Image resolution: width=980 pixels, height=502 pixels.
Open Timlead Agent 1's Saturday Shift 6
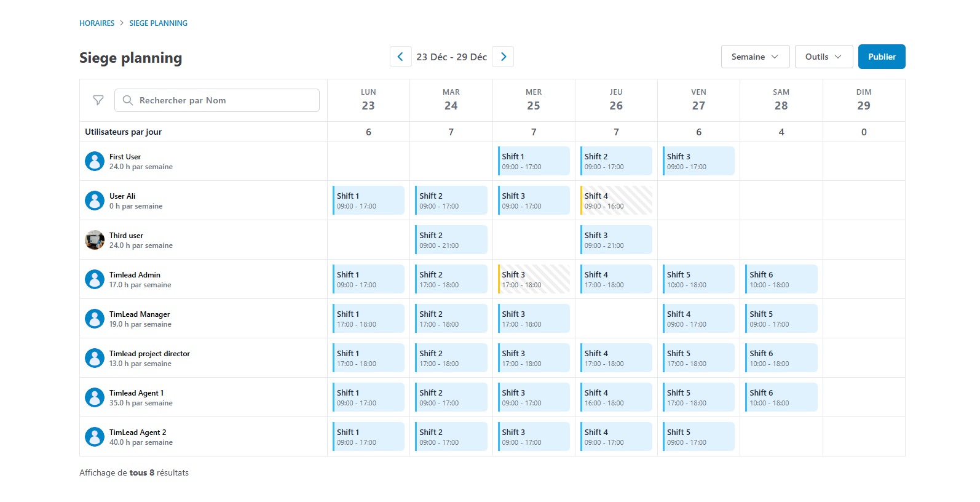[781, 397]
